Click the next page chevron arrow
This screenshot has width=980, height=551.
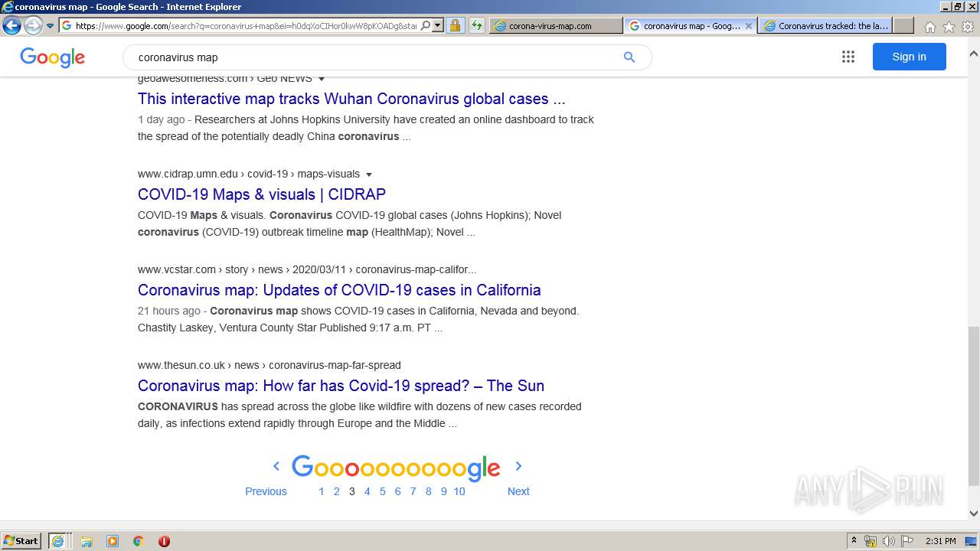(518, 466)
